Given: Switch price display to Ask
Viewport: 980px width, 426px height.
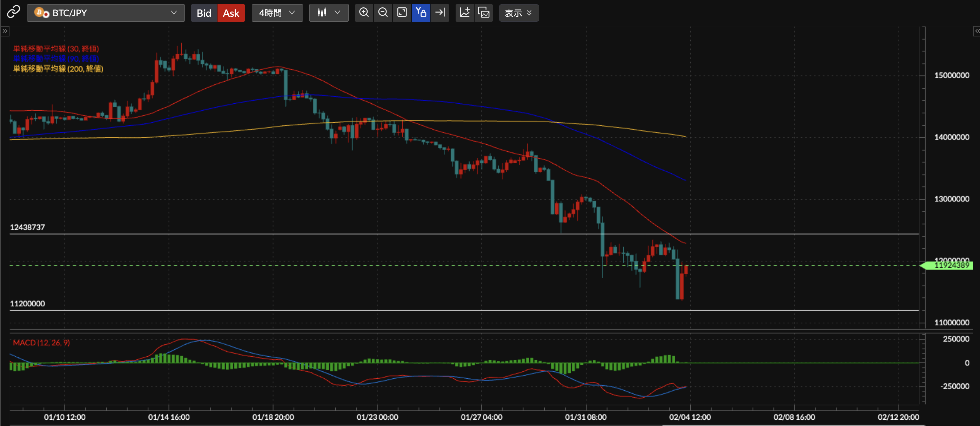Looking at the screenshot, I should tap(231, 13).
